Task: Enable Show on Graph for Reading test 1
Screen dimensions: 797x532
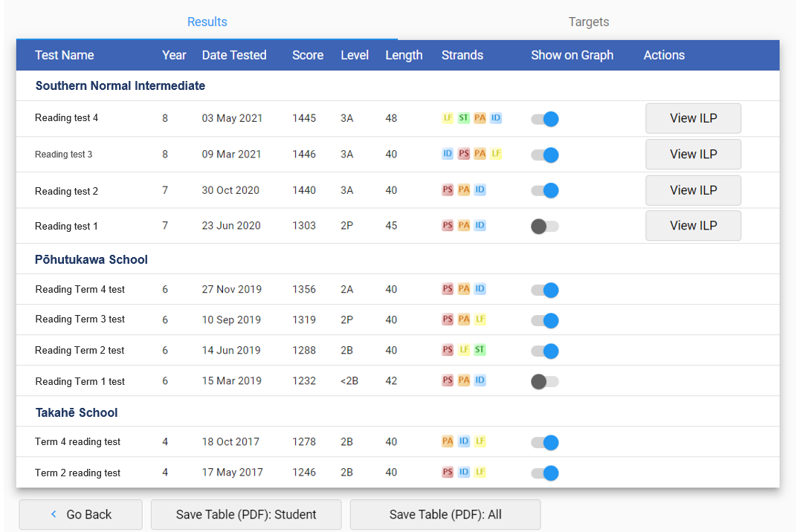Action: 544,225
